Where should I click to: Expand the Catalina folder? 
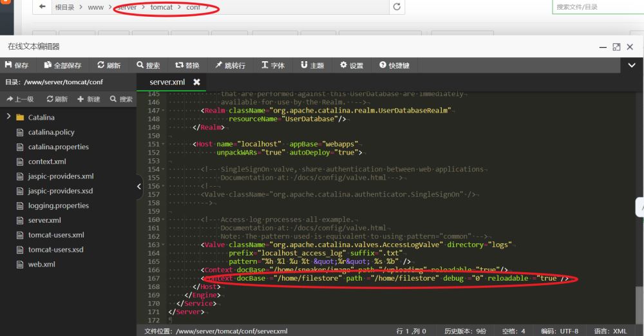tap(9, 117)
